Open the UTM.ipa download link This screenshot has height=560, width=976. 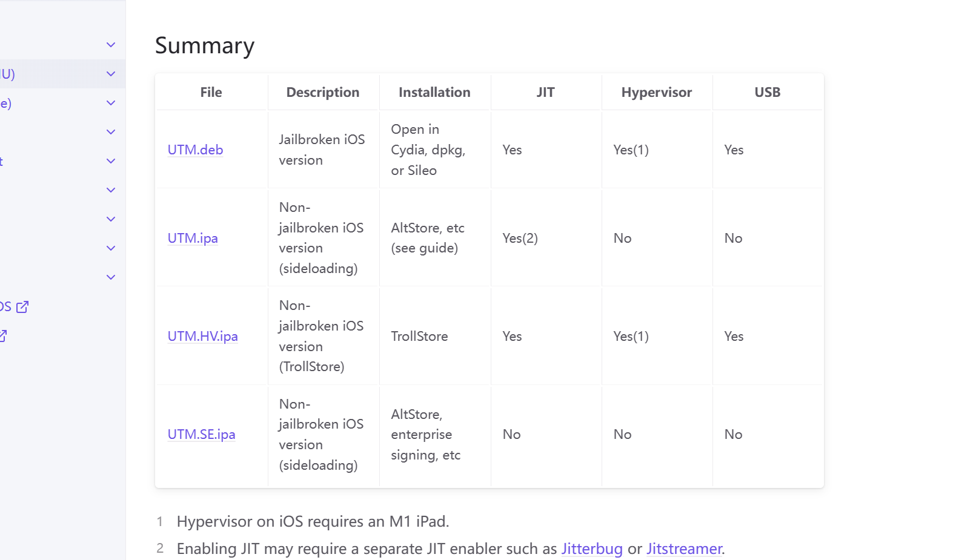193,238
